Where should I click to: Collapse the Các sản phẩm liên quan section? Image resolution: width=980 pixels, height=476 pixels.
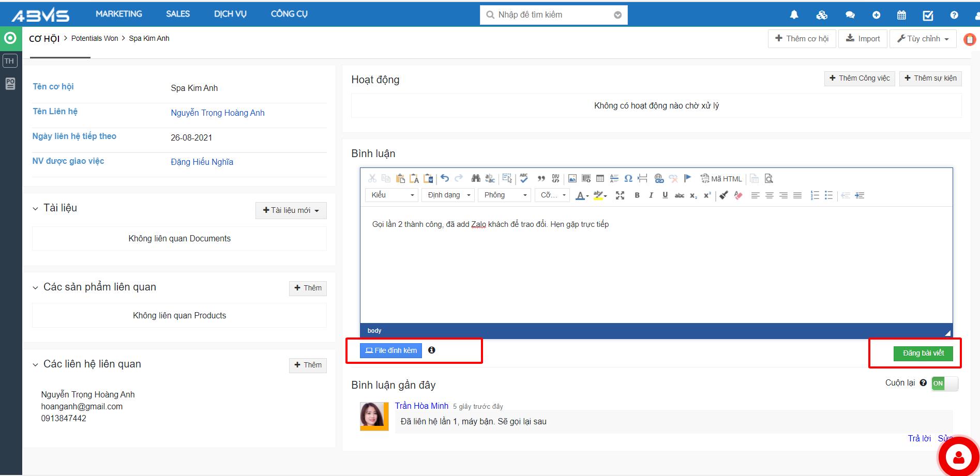(35, 288)
